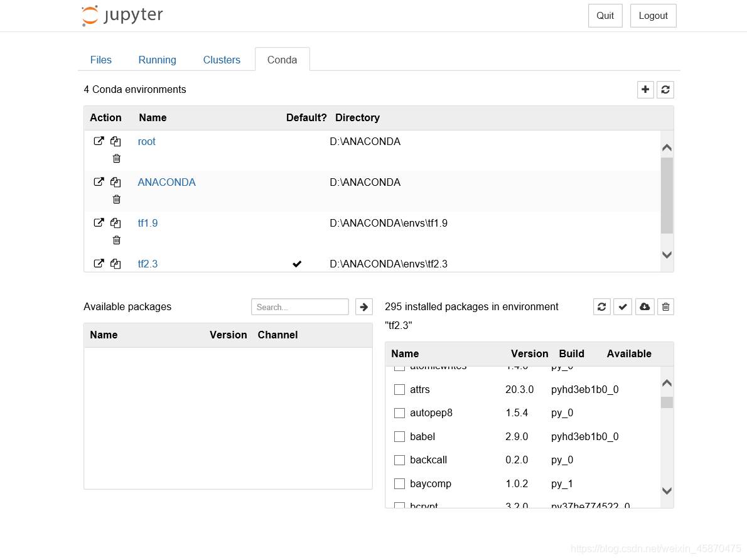Screen dimensions: 747x560
Task: Create a new Conda environment with plus icon
Action: click(x=645, y=89)
